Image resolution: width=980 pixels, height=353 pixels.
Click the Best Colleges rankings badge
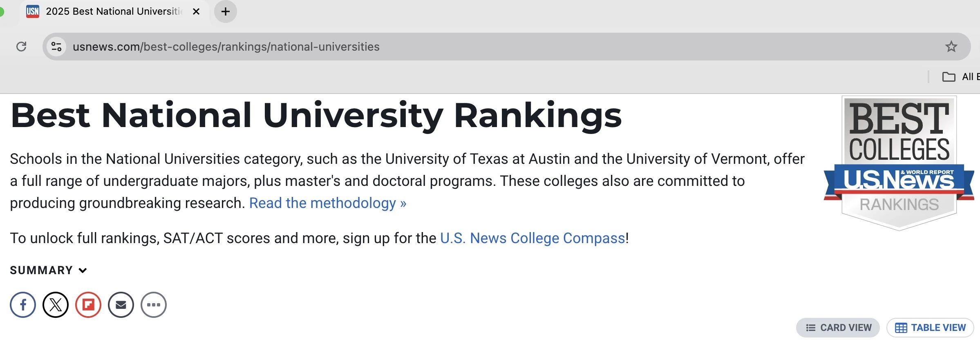[x=899, y=163]
